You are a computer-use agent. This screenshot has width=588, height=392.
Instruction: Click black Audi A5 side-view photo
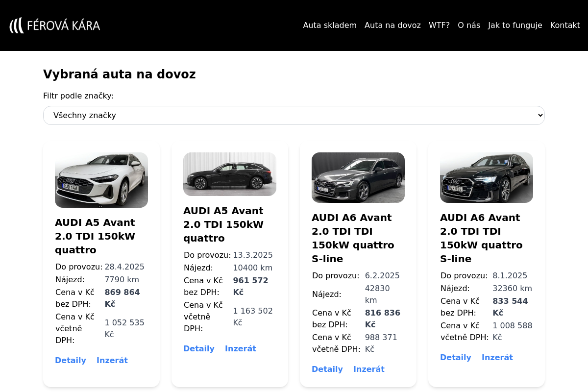pyautogui.click(x=230, y=174)
